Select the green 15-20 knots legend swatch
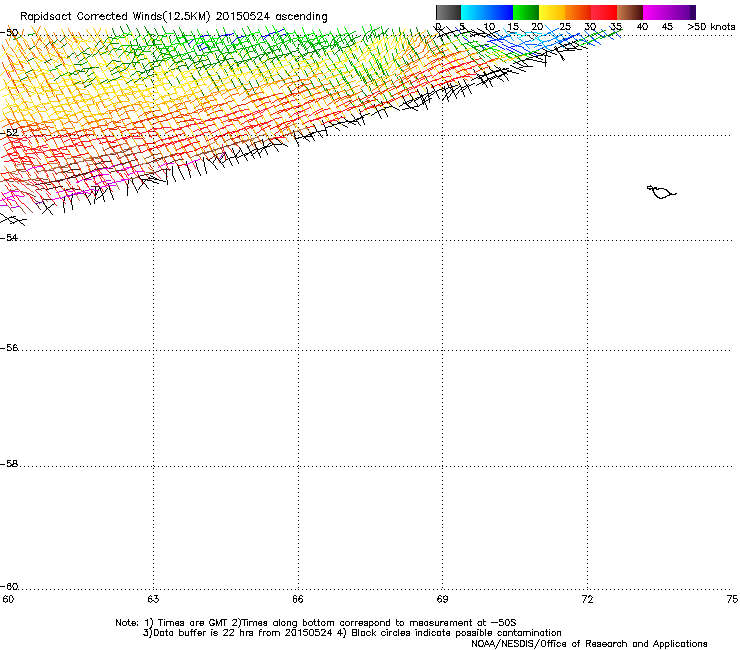 click(526, 12)
